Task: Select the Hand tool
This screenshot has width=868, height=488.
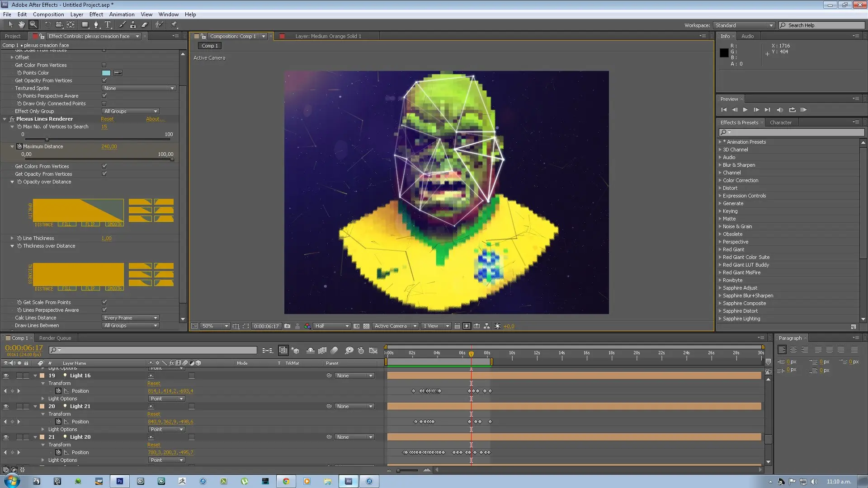Action: click(22, 25)
